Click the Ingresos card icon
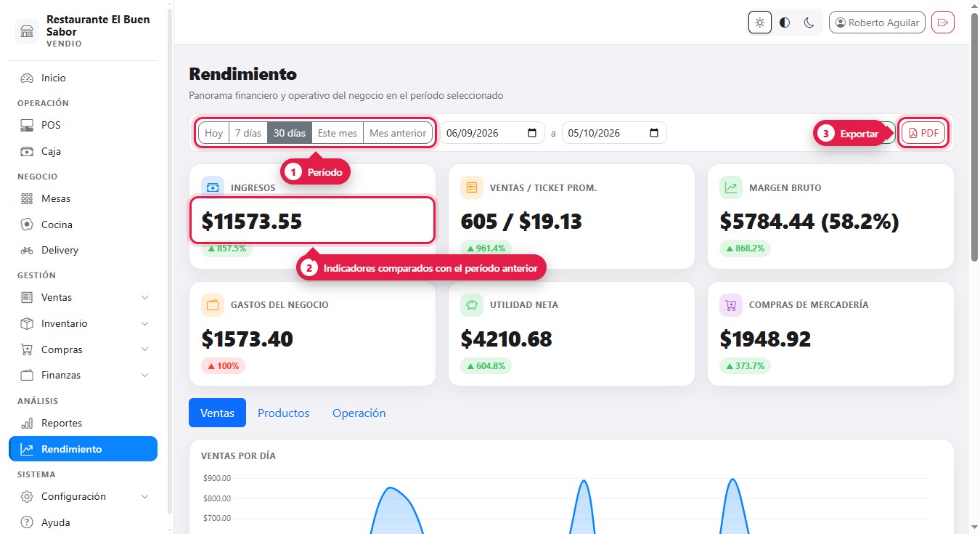 [213, 187]
